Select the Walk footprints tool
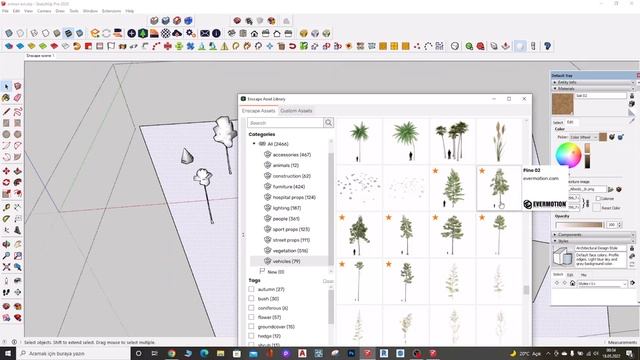The width and height of the screenshot is (640, 360). click(6, 292)
